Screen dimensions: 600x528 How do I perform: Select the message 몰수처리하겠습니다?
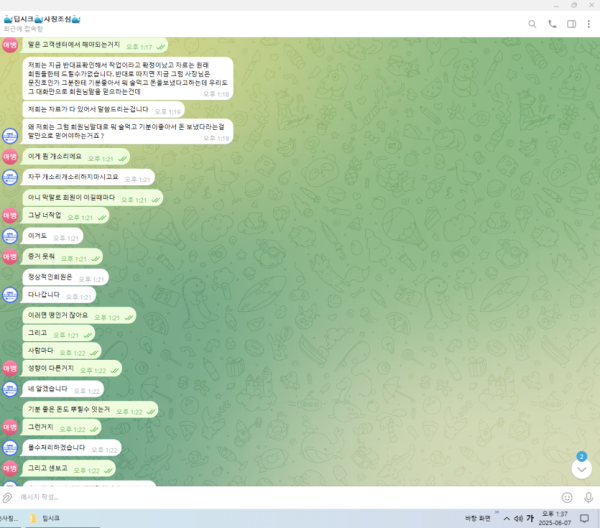click(x=72, y=448)
